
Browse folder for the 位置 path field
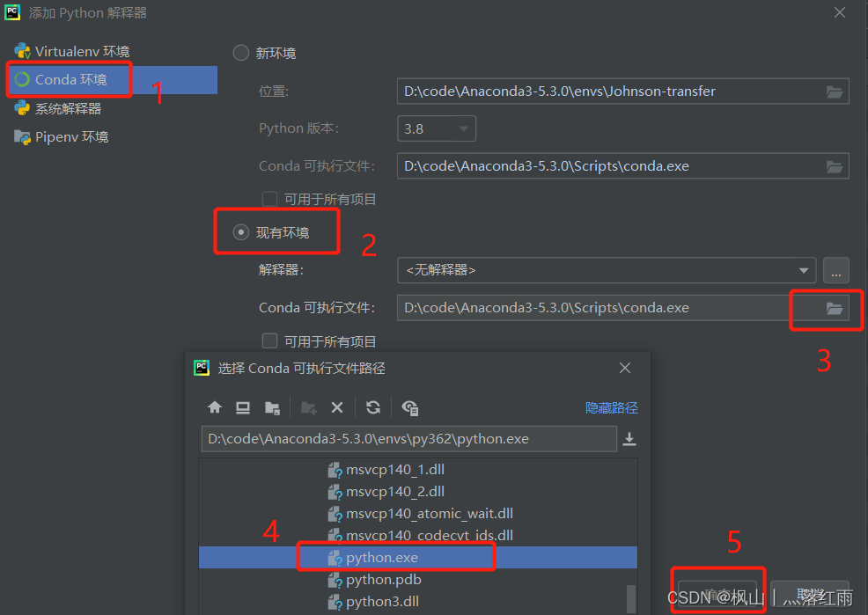tap(835, 92)
